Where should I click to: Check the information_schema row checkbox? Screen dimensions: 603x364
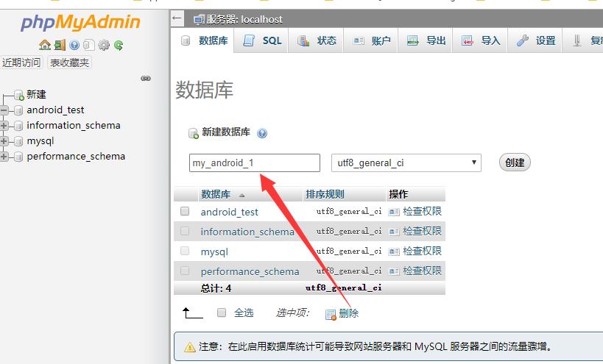tap(185, 231)
